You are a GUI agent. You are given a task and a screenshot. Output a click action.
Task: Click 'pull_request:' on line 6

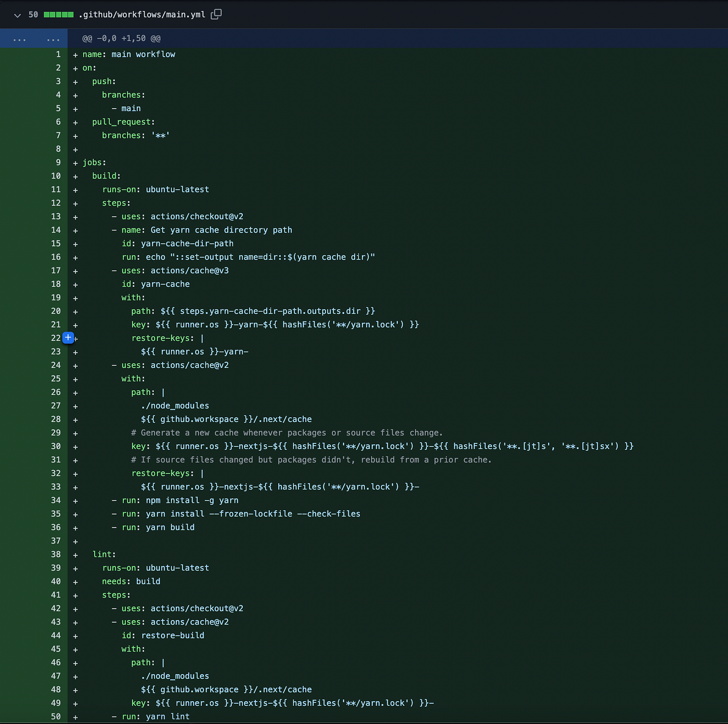click(123, 122)
